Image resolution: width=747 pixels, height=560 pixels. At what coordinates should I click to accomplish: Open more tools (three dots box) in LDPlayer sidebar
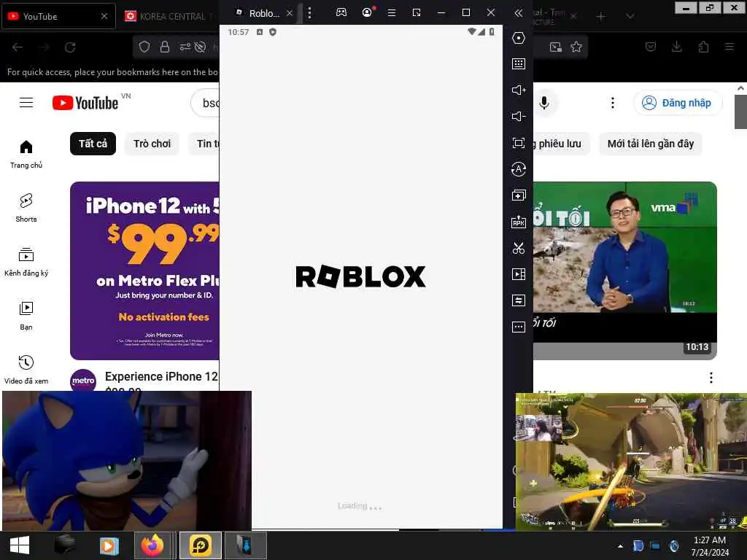click(x=519, y=327)
